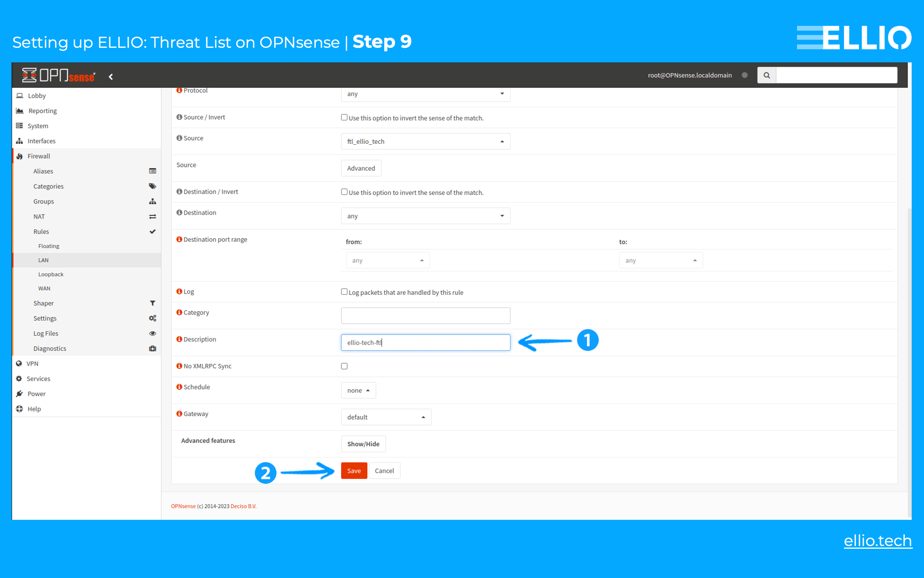924x578 pixels.
Task: Enable the No XMLRPC Sync option
Action: 344,366
